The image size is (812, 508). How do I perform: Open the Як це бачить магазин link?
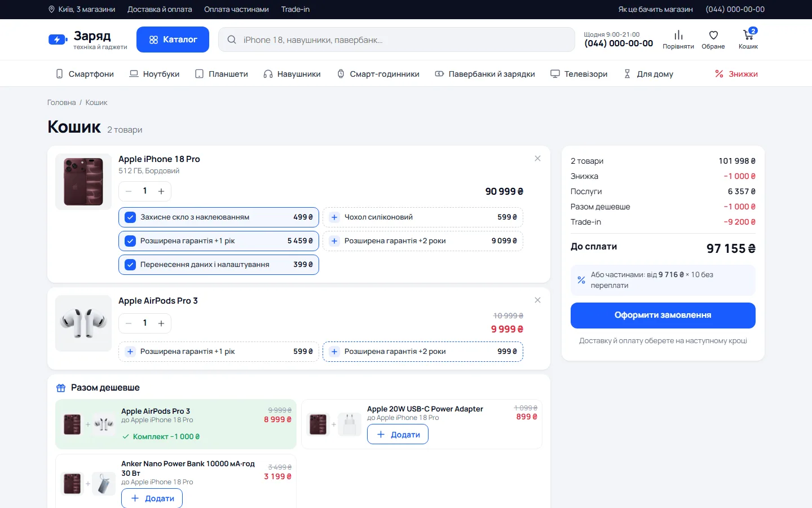(x=655, y=10)
